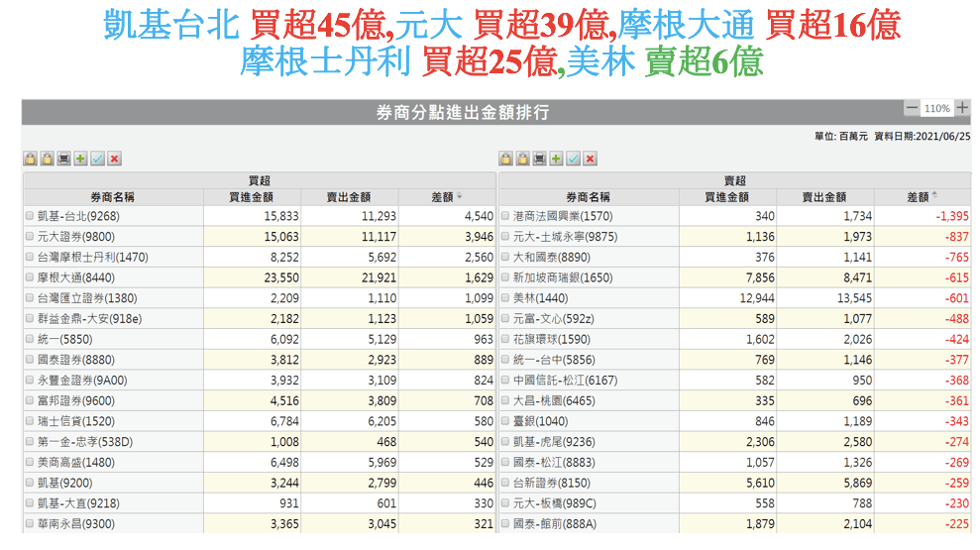Image resolution: width=980 pixels, height=550 pixels.
Task: Sort the 買超 table by 差額 arrow
Action: pos(459,196)
